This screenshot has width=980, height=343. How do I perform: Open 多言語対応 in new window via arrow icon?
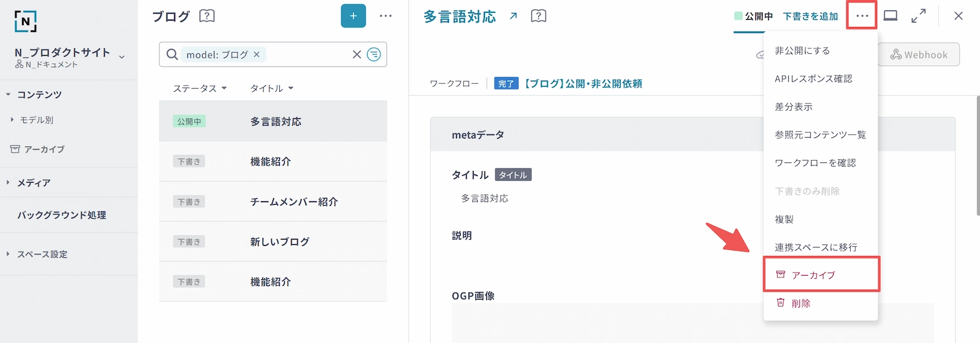point(513,16)
